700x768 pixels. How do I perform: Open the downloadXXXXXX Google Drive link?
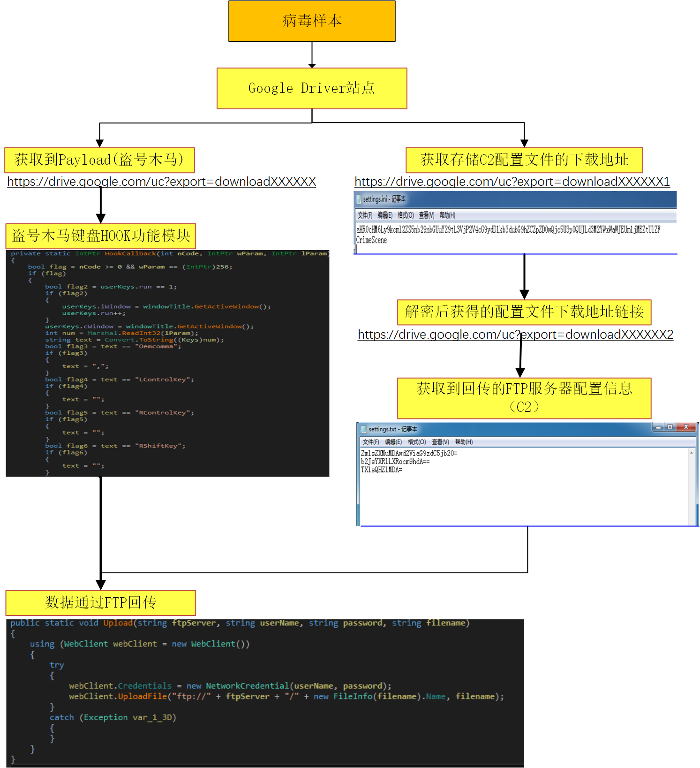162,182
